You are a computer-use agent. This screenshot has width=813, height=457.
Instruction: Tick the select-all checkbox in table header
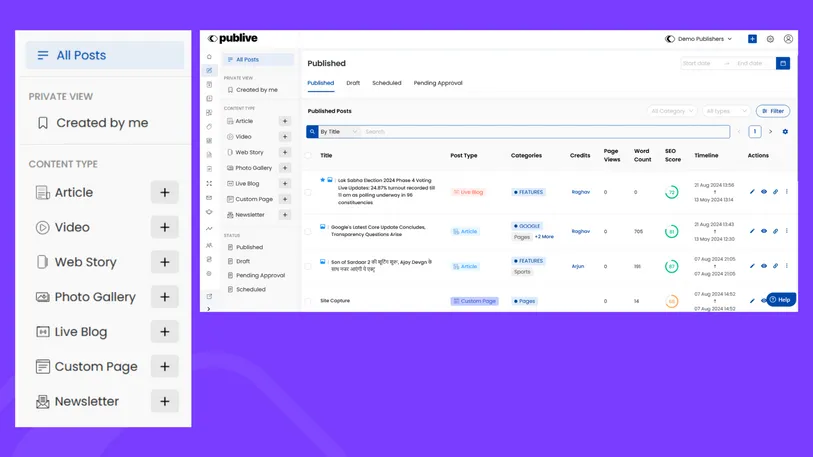(x=308, y=155)
